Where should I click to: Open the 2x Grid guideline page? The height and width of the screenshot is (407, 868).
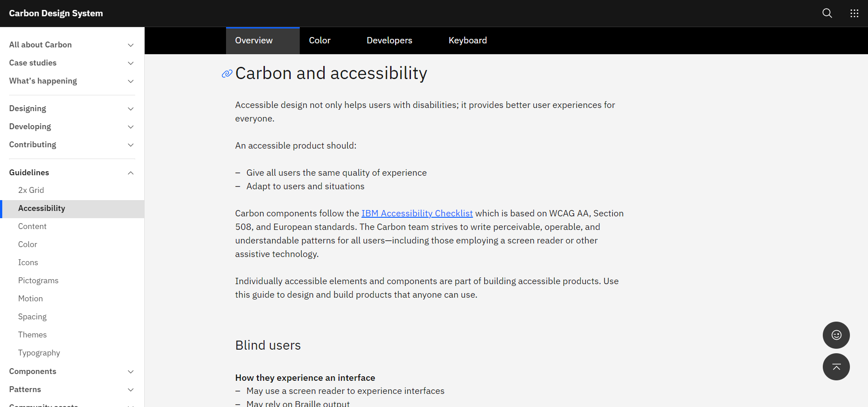pyautogui.click(x=72, y=190)
